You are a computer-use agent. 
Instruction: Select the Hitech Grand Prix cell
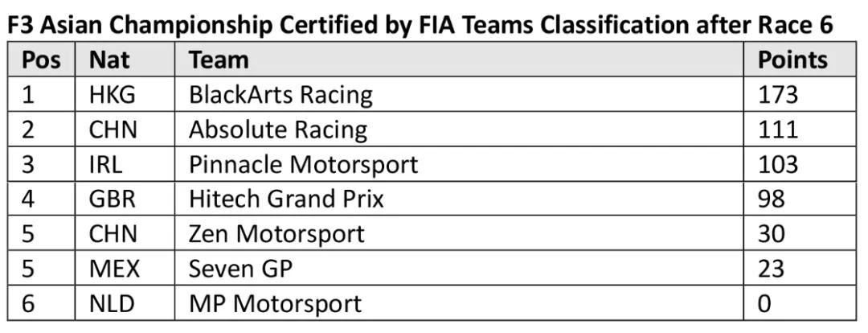click(x=286, y=199)
